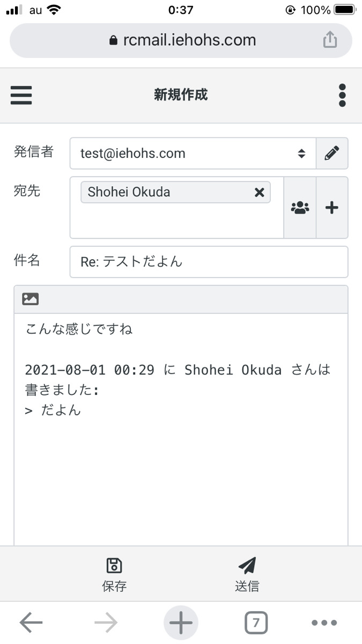The width and height of the screenshot is (362, 644).
Task: Click the insert image editor icon
Action: click(31, 299)
